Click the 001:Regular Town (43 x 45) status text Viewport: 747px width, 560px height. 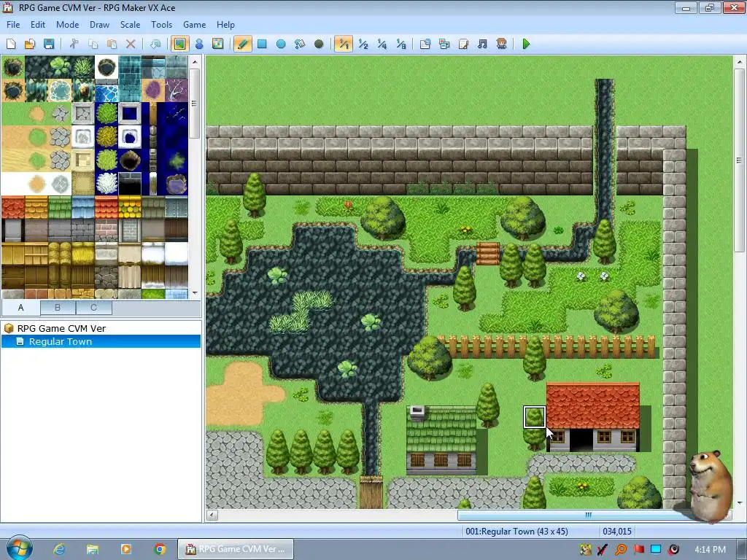516,532
